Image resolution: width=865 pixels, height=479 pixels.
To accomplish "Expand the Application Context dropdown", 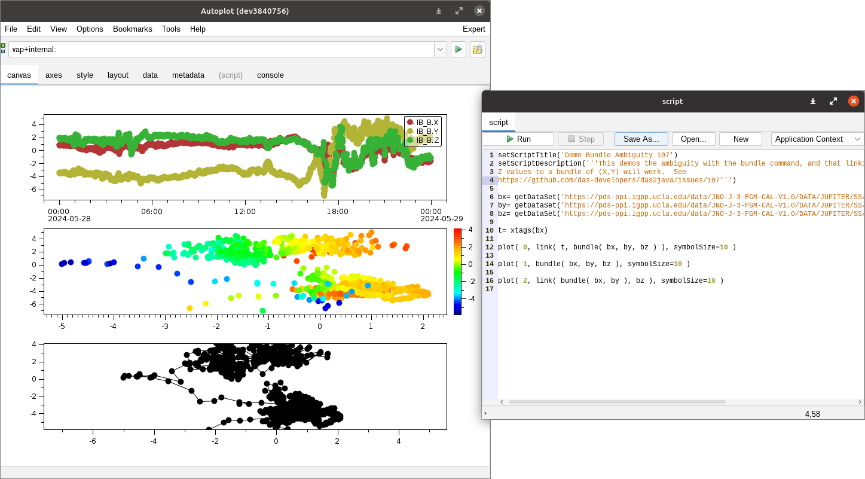I will point(817,139).
